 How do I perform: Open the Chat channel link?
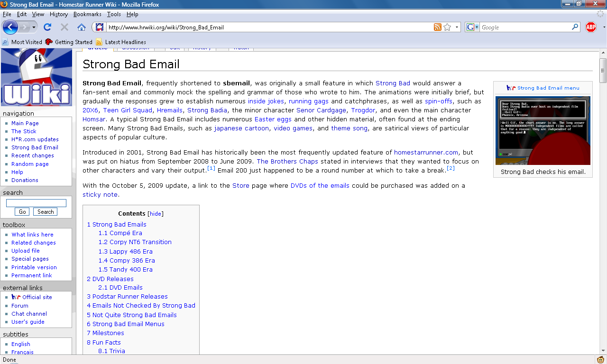[29, 314]
